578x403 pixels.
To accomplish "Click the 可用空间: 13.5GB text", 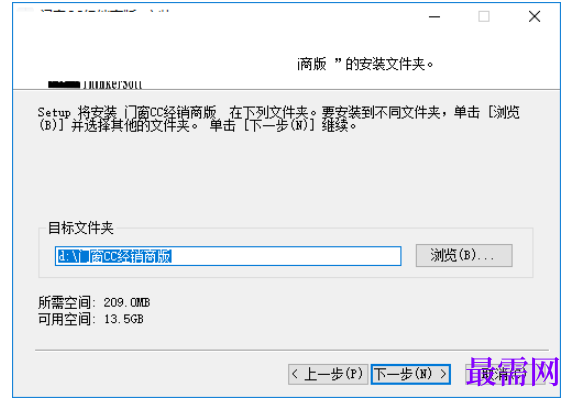I will pyautogui.click(x=91, y=319).
